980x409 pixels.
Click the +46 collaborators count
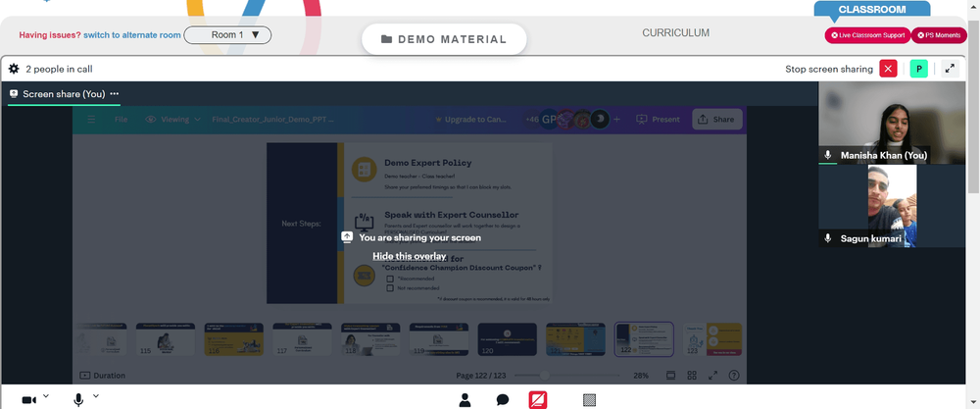coord(531,120)
